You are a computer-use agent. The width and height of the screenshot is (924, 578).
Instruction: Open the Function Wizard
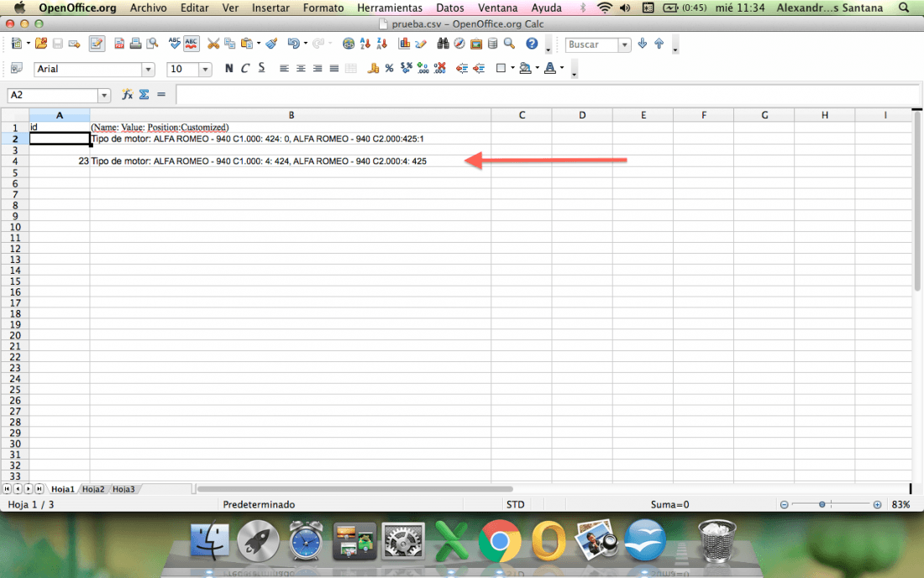(x=127, y=95)
